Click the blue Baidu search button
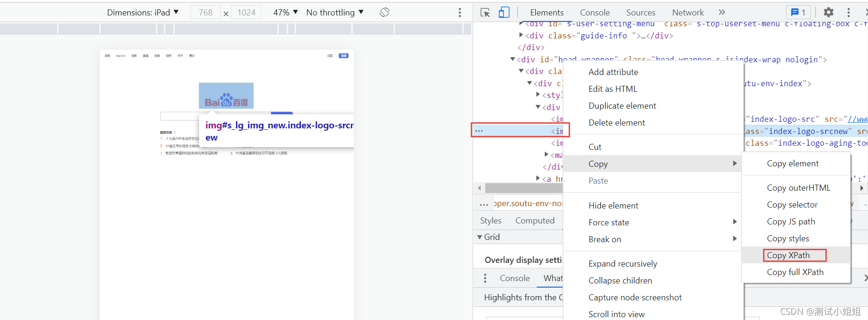Viewport: 868px width, 320px height. 282,113
